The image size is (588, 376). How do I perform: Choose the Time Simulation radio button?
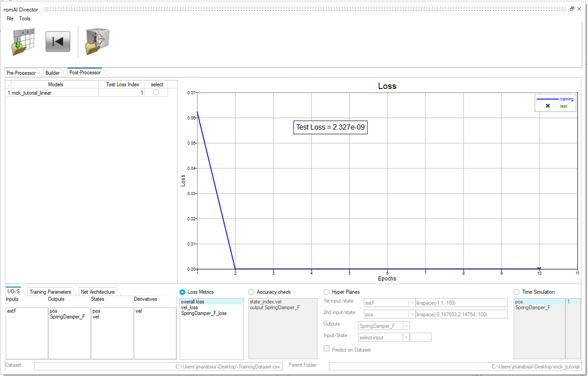pos(517,292)
